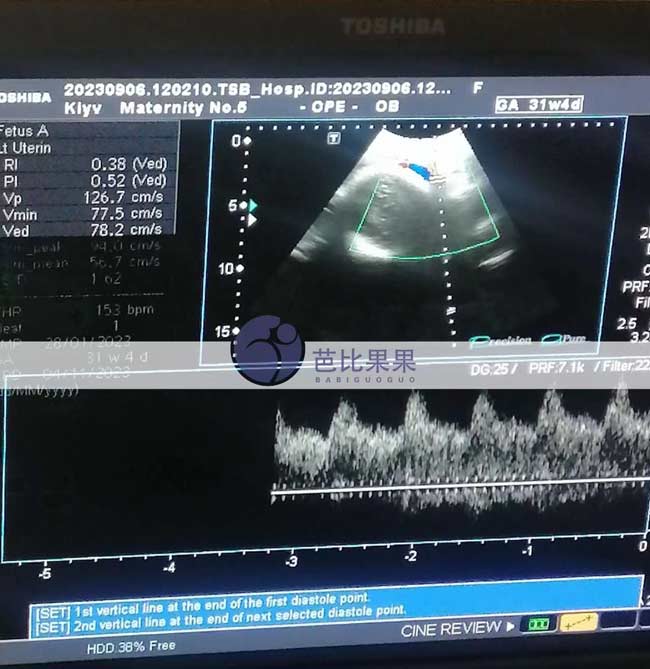
Task: Click the PI value 0.52 (Ved)
Action: [128, 180]
